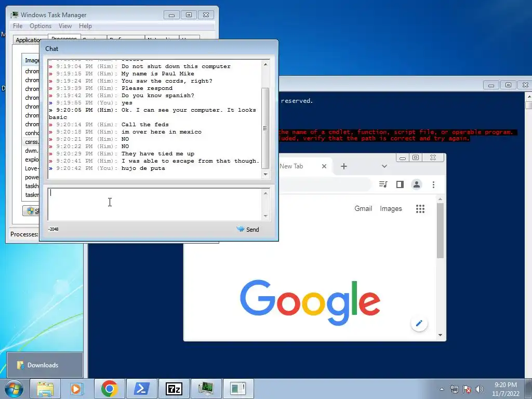Open the Chrome profile avatar icon
Image resolution: width=532 pixels, height=399 pixels.
[x=416, y=184]
